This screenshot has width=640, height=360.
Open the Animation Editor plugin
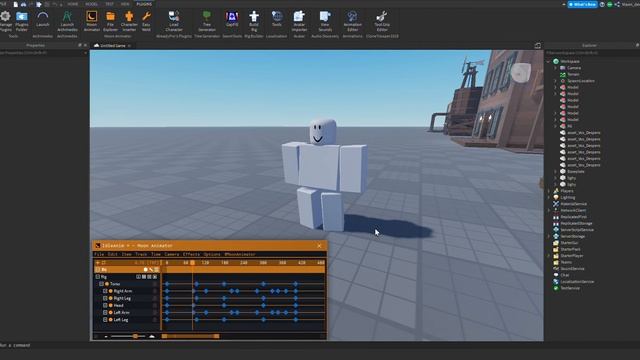click(x=352, y=21)
